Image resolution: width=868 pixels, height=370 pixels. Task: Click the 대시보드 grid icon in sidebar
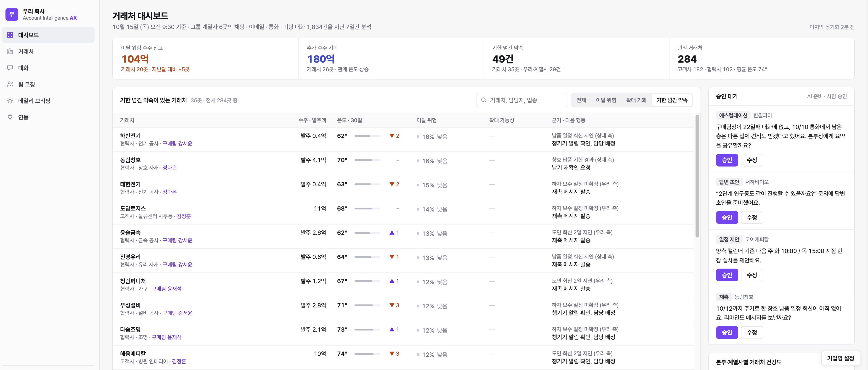[x=10, y=35]
